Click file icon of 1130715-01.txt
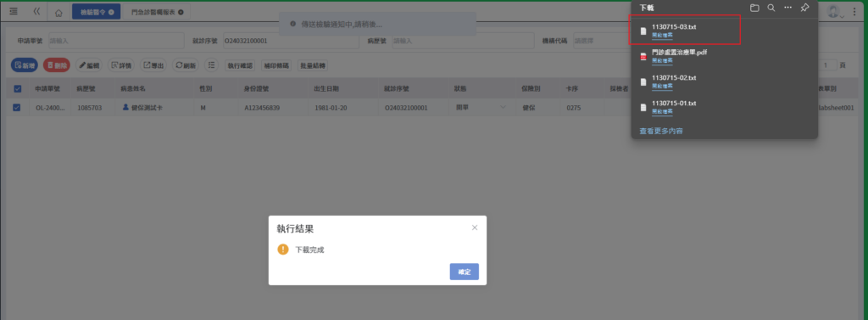This screenshot has width=868, height=320. coord(643,108)
